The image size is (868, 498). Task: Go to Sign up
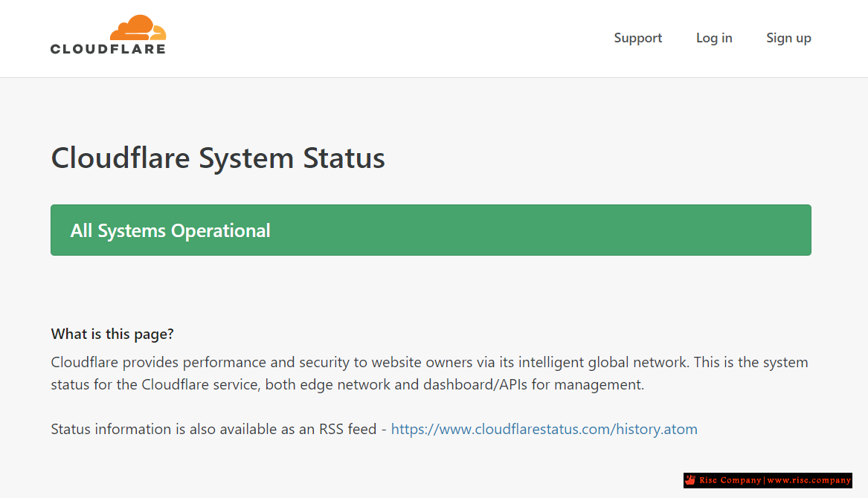788,38
